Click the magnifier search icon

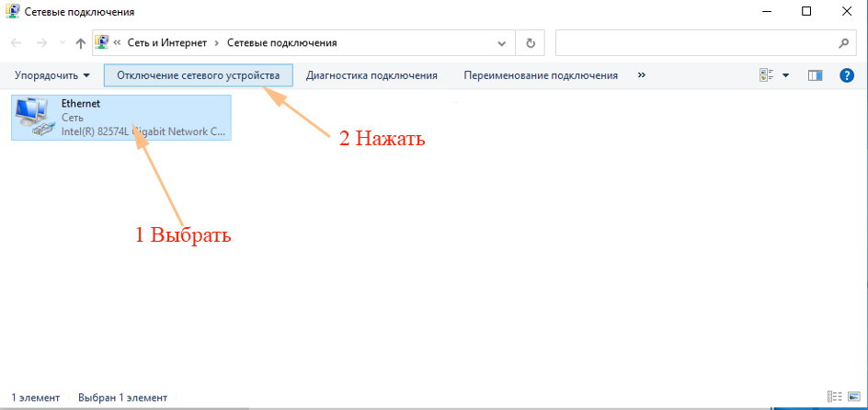coord(843,43)
